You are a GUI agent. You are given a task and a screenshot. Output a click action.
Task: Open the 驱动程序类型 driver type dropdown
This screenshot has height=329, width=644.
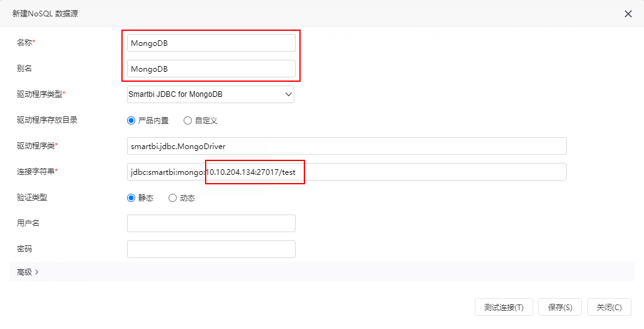point(211,94)
